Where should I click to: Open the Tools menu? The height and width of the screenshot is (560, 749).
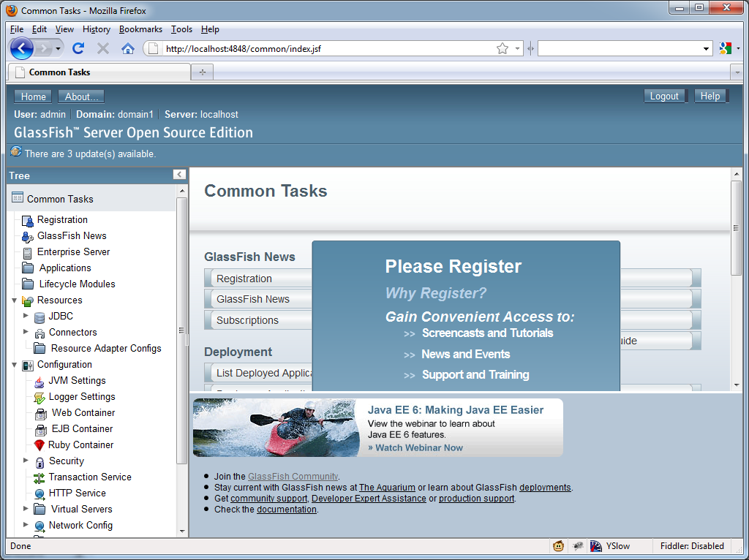181,29
